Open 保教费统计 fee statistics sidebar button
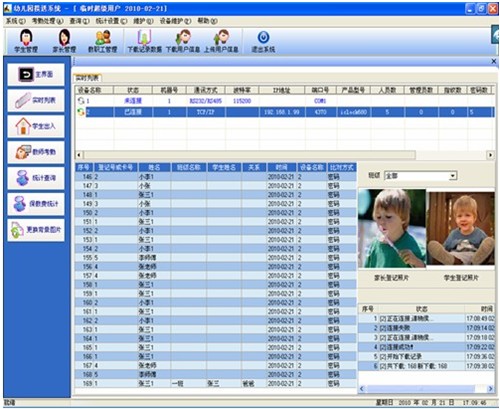Image resolution: width=500 pixels, height=409 pixels. tap(36, 204)
